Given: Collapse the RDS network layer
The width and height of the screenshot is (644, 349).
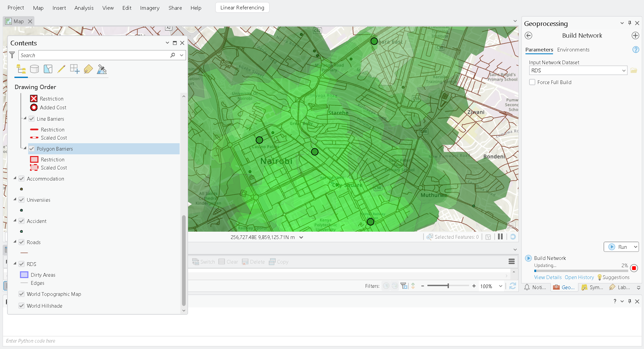Looking at the screenshot, I should (x=15, y=264).
